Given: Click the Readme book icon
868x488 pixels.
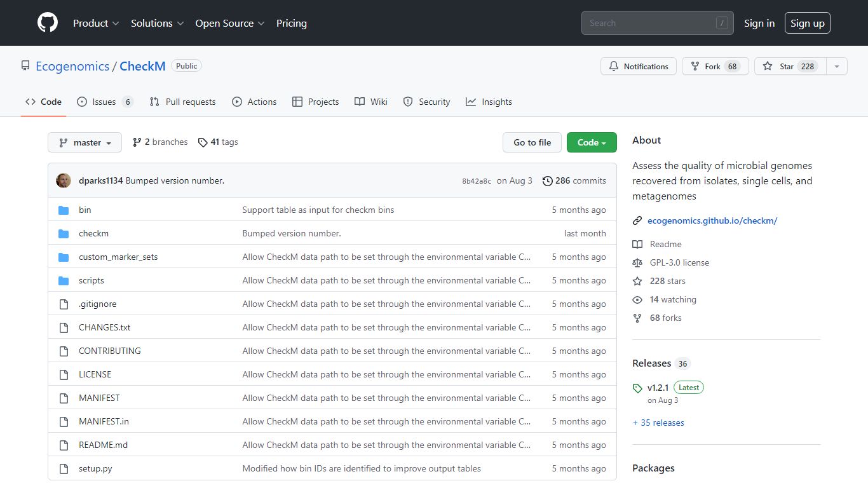Looking at the screenshot, I should point(637,244).
